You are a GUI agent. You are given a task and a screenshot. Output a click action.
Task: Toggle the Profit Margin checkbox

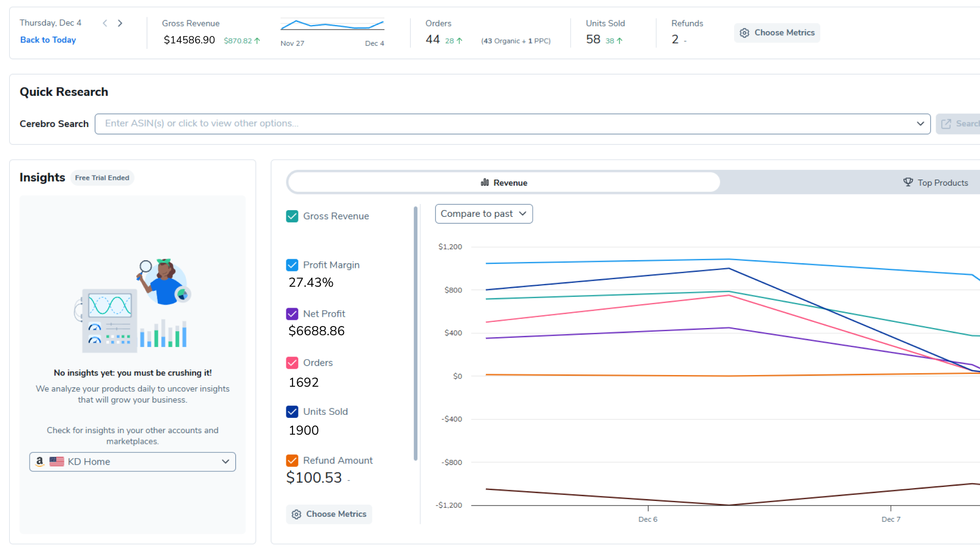292,265
